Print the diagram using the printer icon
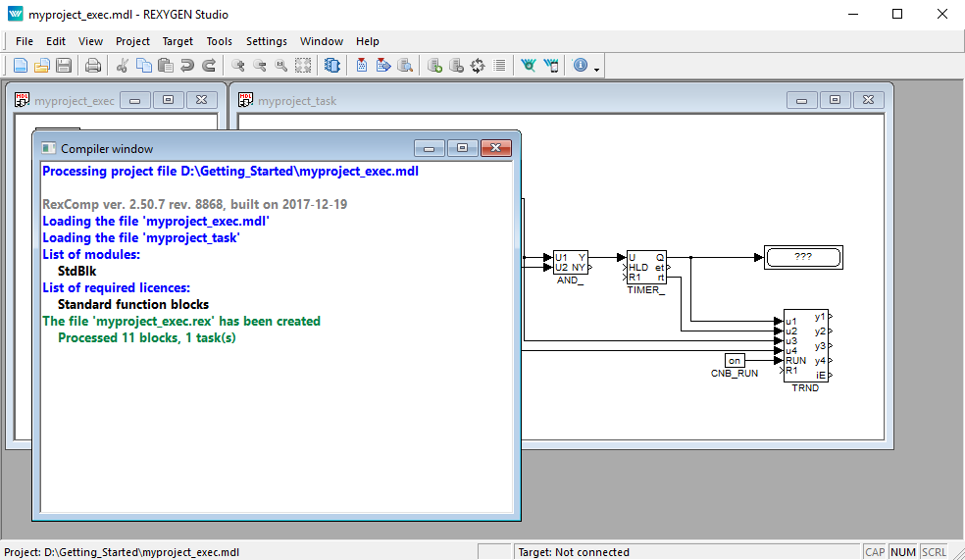965x560 pixels. [93, 66]
